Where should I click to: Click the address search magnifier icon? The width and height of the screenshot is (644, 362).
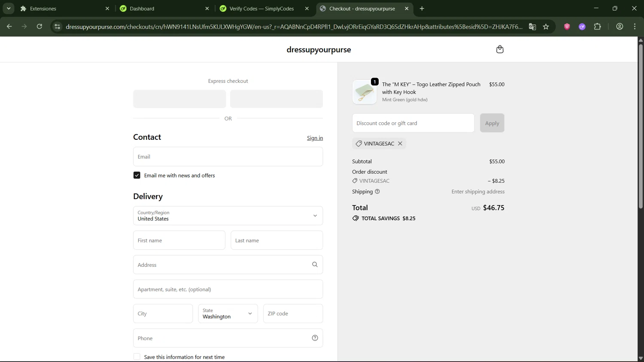[315, 265]
